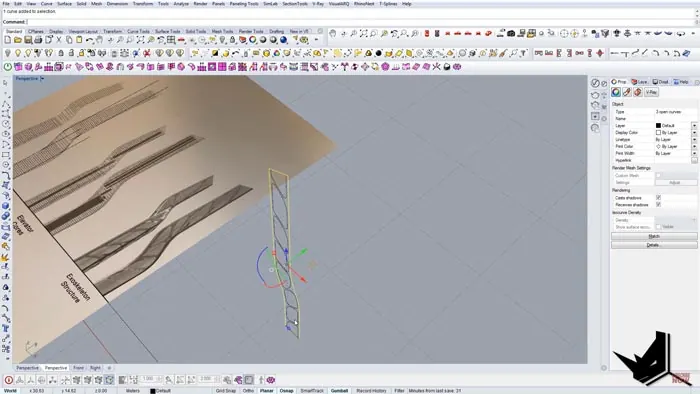Image resolution: width=700 pixels, height=394 pixels.
Task: Switch to the Layers panel tab
Action: 640,82
